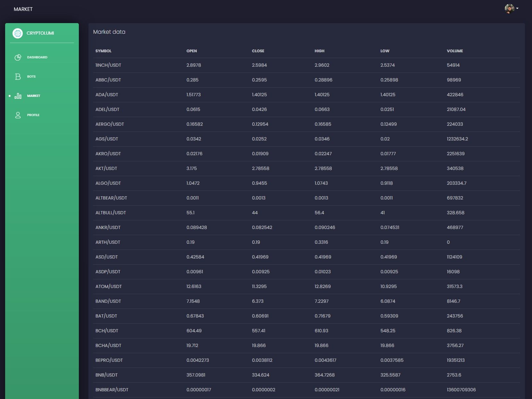Select the AGS/USDT symbol cell

[107, 139]
